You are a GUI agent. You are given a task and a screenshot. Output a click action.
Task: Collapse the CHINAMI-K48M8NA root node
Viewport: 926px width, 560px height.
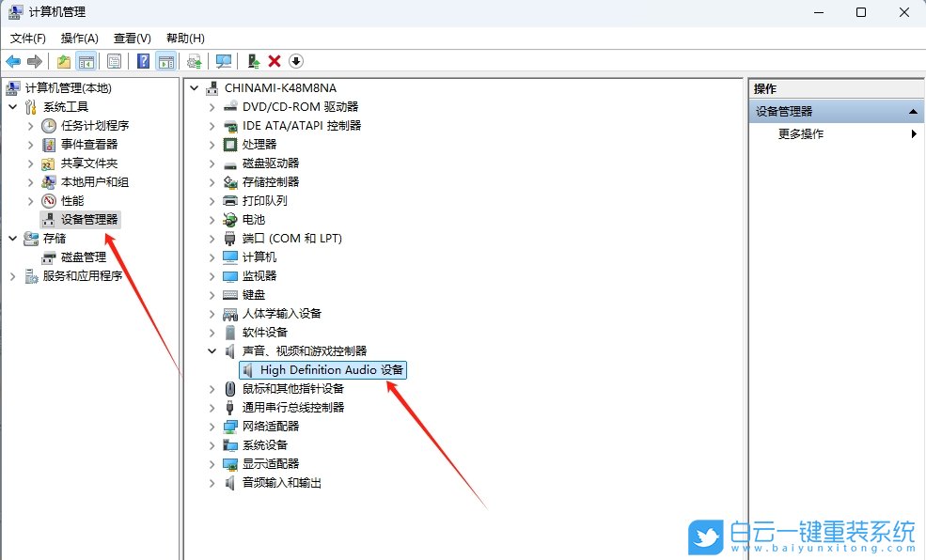[193, 87]
